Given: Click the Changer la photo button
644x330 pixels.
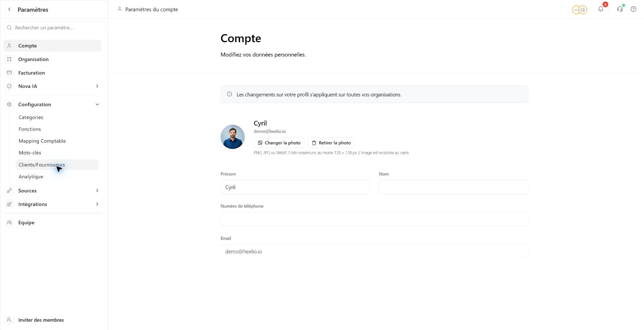Looking at the screenshot, I should point(279,143).
